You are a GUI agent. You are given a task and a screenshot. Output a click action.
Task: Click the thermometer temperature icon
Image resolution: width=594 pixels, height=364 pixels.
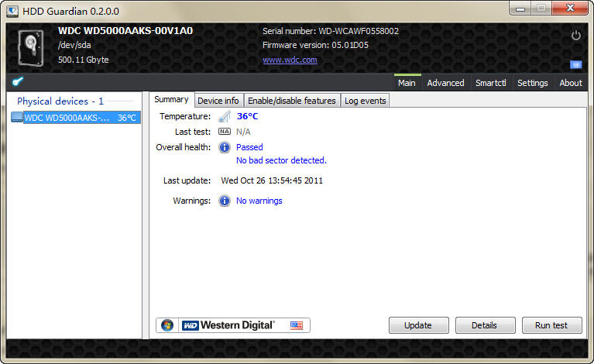point(225,116)
